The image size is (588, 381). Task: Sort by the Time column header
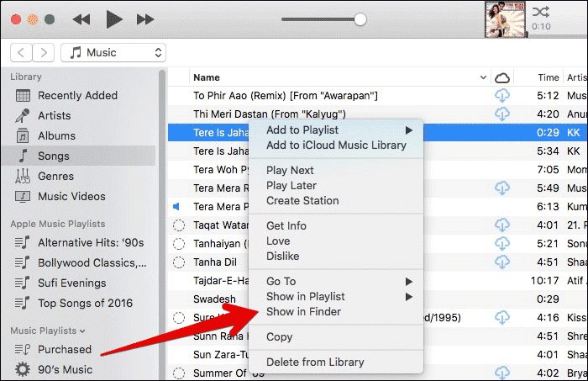549,77
